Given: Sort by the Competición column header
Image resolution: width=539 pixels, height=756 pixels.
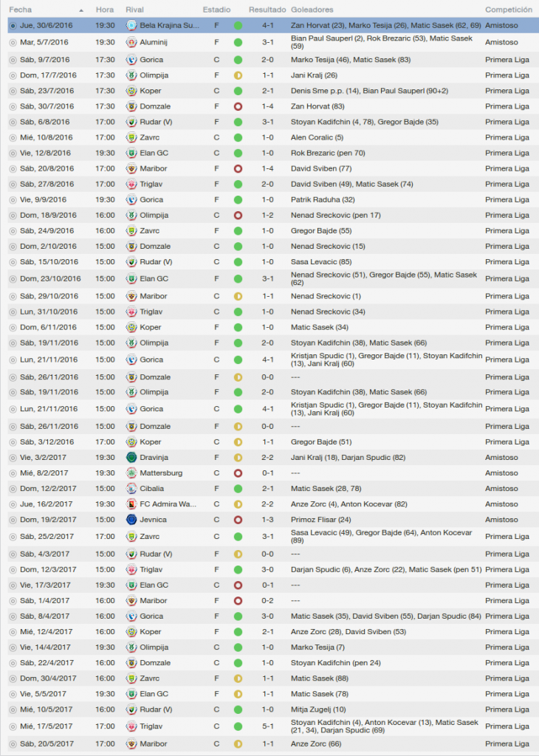Looking at the screenshot, I should click(509, 10).
